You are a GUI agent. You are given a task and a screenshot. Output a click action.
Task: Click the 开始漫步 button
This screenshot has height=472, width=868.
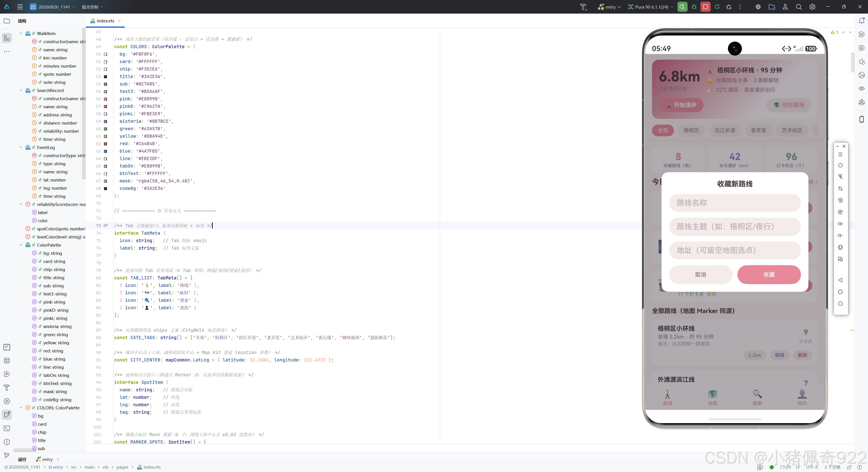[681, 105]
